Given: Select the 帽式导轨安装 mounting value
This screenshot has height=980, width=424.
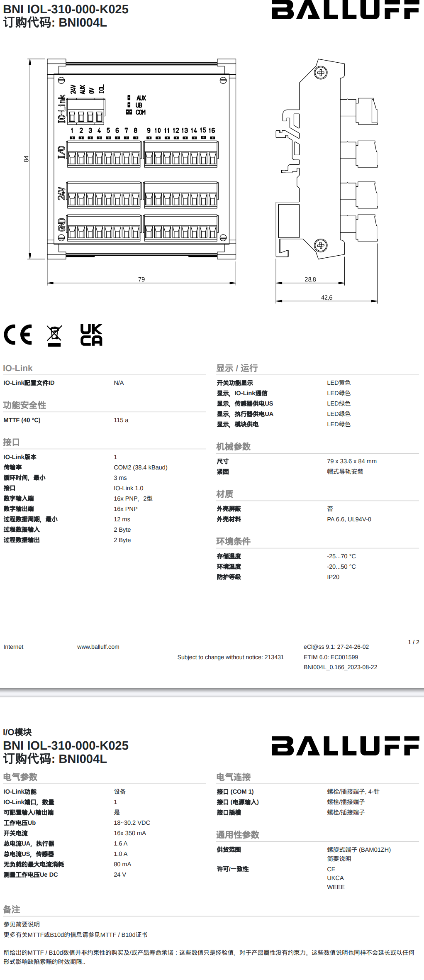Looking at the screenshot, I should coord(345,472).
